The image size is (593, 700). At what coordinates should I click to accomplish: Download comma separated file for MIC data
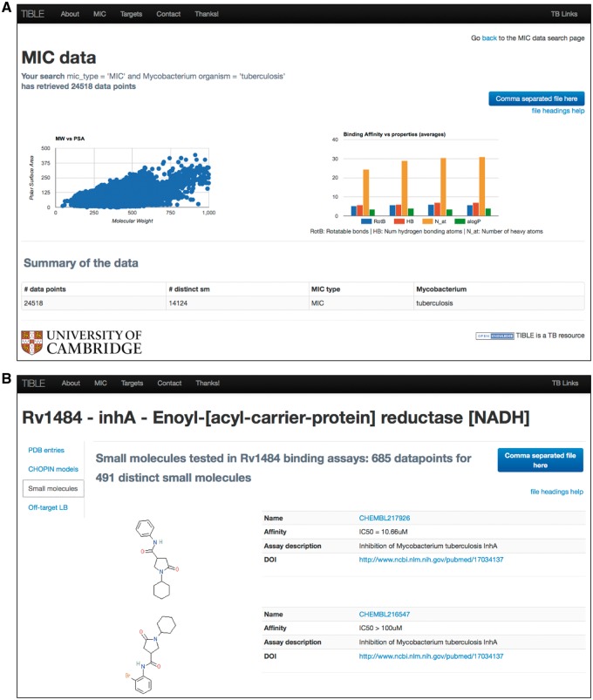pos(535,99)
